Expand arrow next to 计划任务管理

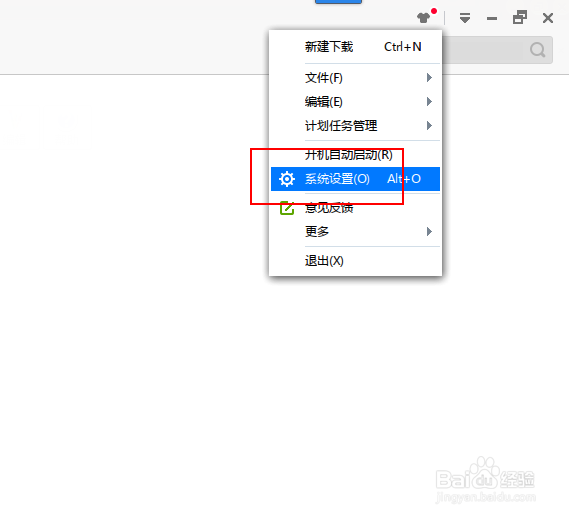pos(429,126)
